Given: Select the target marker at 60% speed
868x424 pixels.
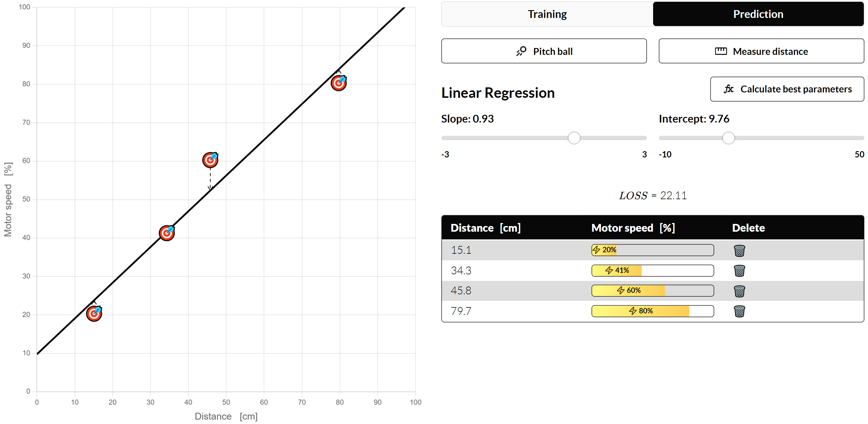Looking at the screenshot, I should click(210, 160).
